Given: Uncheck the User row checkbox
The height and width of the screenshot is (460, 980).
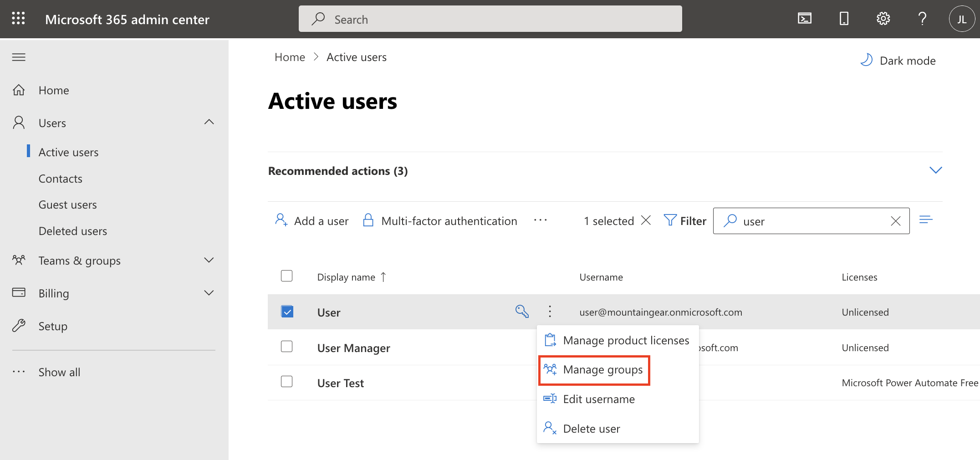Looking at the screenshot, I should point(287,312).
